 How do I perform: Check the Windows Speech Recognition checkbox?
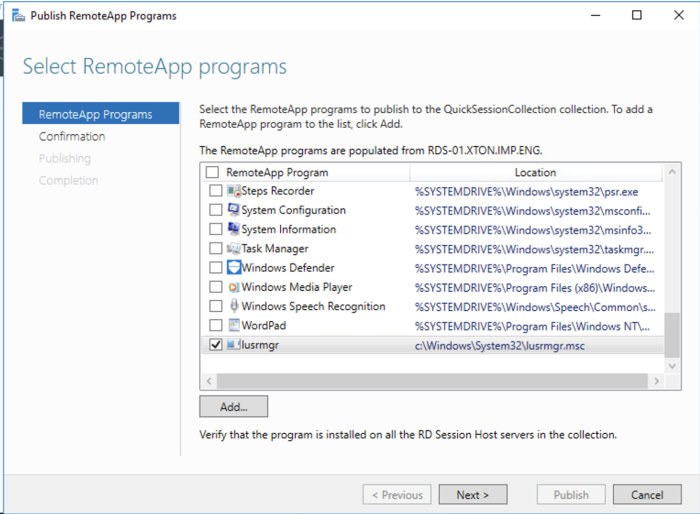(216, 306)
